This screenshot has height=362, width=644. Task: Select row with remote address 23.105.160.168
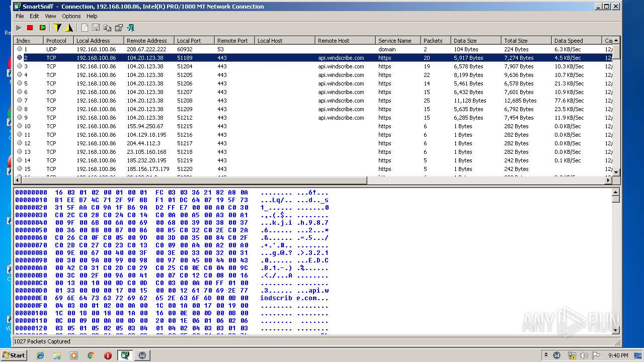coord(313,152)
